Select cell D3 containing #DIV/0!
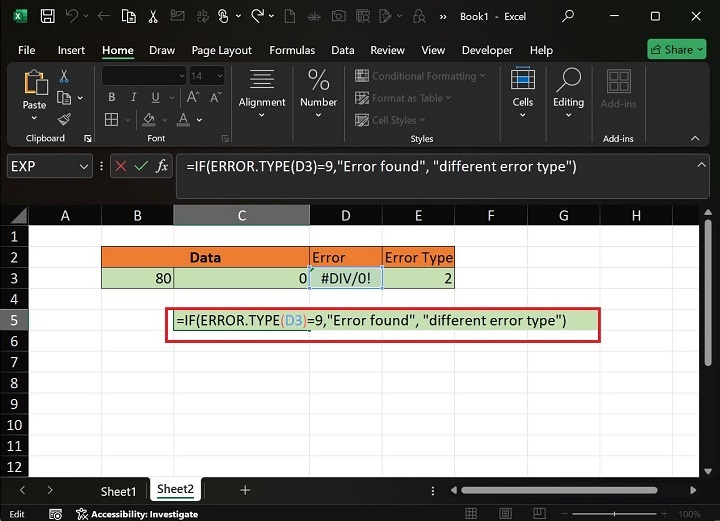The height and width of the screenshot is (521, 720). click(345, 279)
